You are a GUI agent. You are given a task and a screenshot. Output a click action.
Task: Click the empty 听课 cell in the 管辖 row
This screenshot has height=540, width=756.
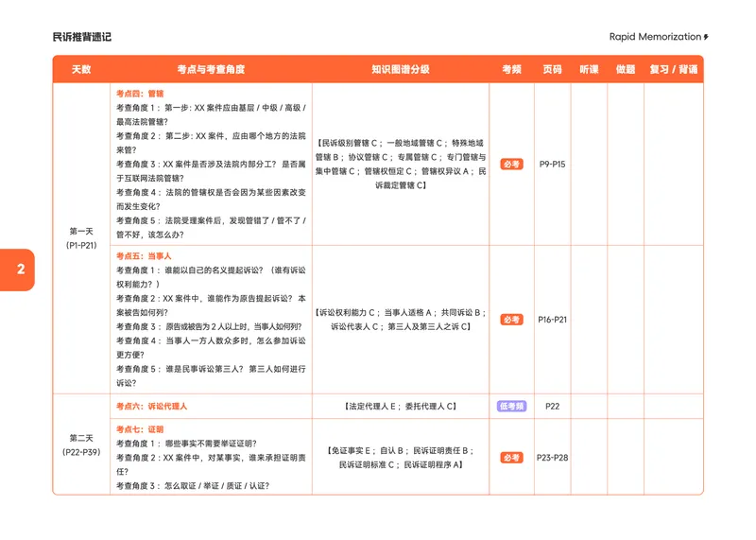coord(589,165)
